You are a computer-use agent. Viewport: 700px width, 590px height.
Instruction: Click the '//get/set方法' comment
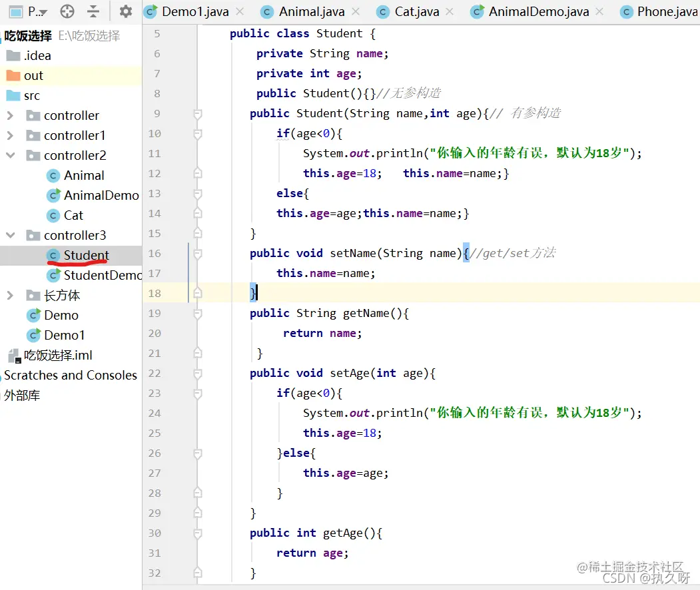(x=512, y=253)
